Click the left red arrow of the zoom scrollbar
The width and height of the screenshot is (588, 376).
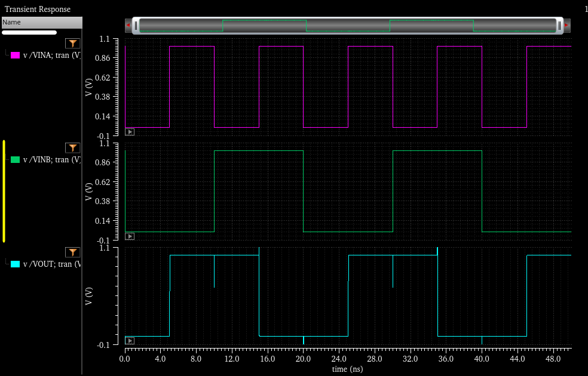[x=128, y=26]
